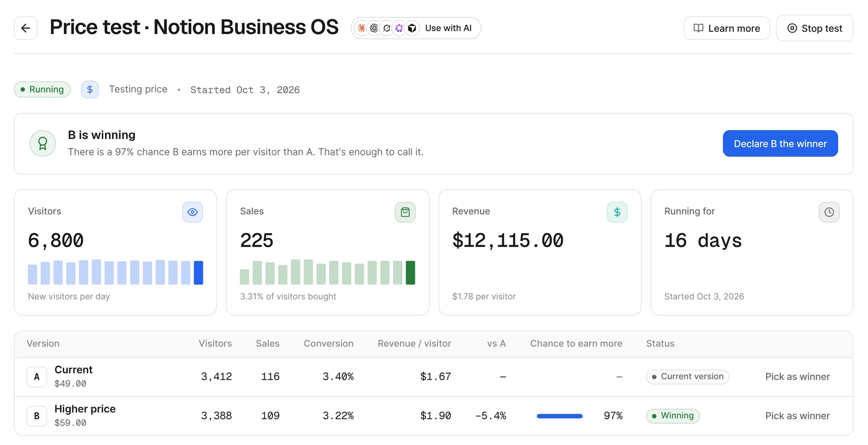Click the -5.4% vs A cell
Image resolution: width=868 pixels, height=445 pixels.
[x=490, y=416]
